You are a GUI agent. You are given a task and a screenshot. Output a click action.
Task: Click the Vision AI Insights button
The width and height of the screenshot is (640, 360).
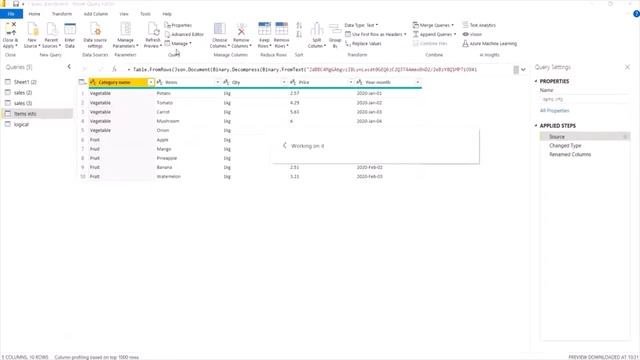click(472, 34)
